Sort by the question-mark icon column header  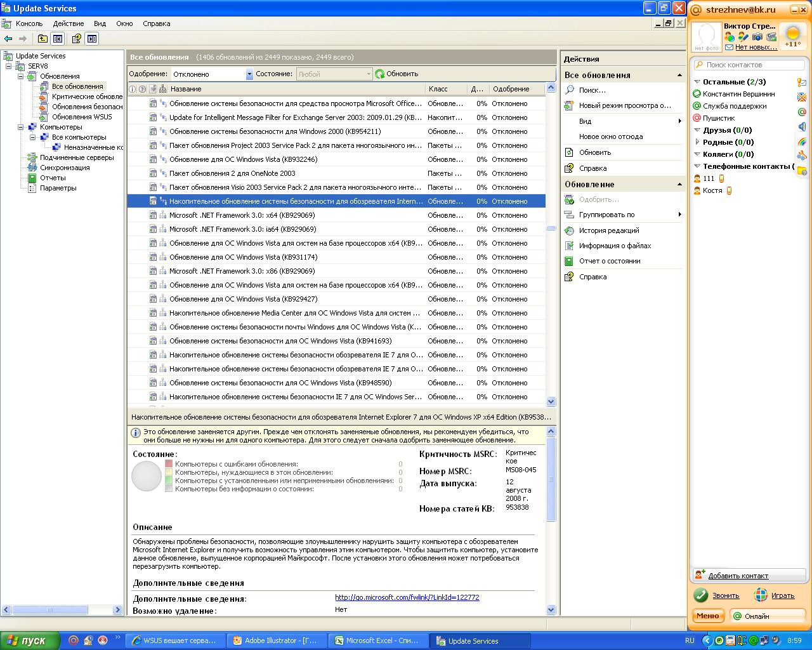coord(142,89)
